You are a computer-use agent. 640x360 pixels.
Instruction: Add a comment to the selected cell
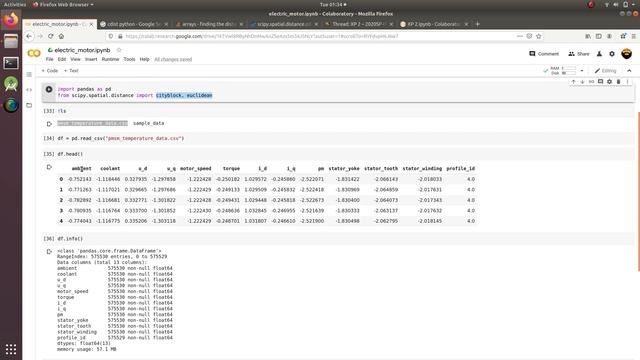tap(600, 82)
